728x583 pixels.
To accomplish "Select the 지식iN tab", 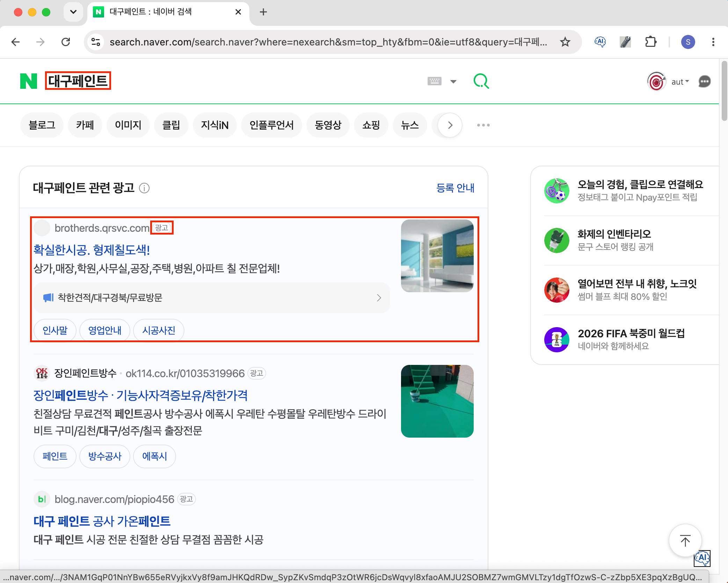I will coord(214,125).
